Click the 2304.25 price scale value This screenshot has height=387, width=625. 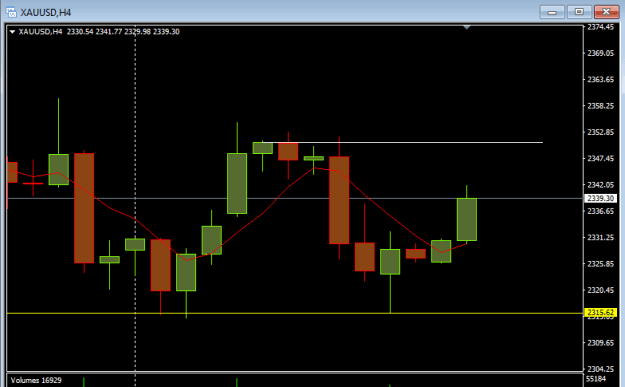pos(600,369)
